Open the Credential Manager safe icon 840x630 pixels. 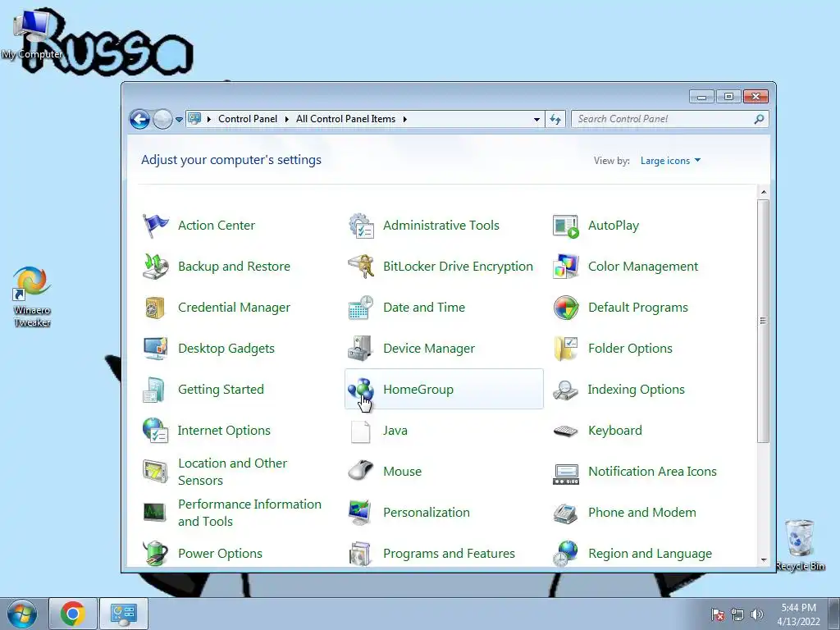pyautogui.click(x=155, y=308)
